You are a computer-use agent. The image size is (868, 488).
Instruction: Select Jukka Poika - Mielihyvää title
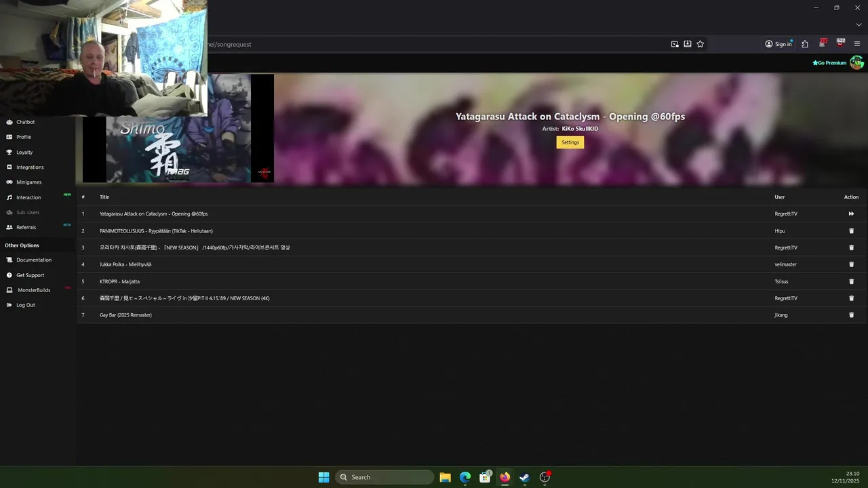click(125, 264)
